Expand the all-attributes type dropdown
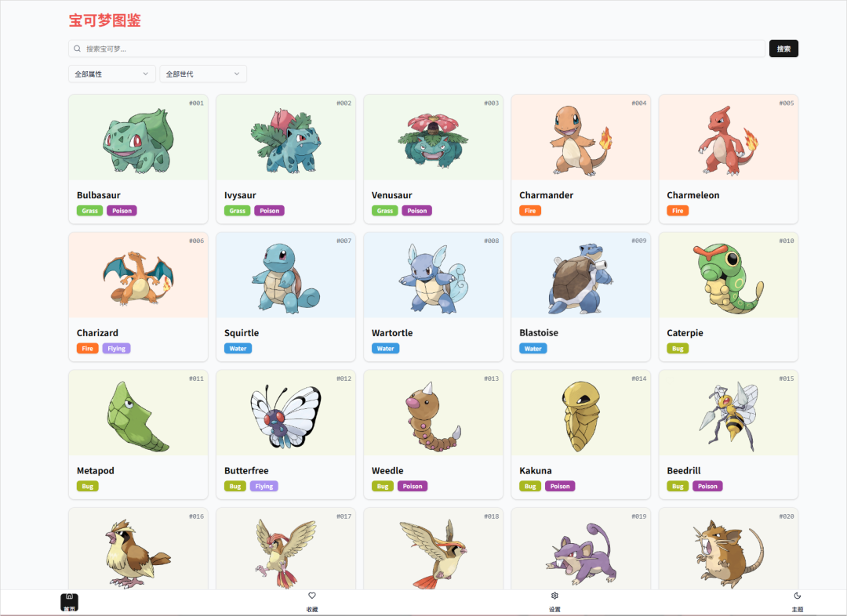 point(112,74)
